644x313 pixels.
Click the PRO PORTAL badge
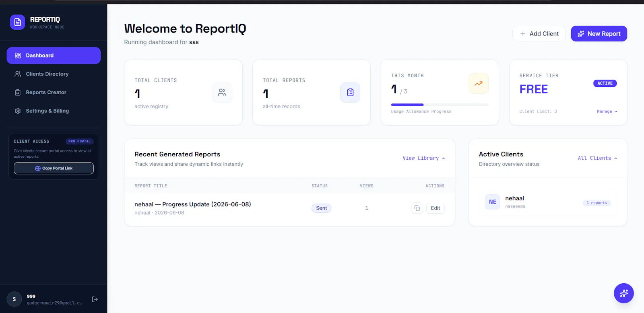click(79, 141)
